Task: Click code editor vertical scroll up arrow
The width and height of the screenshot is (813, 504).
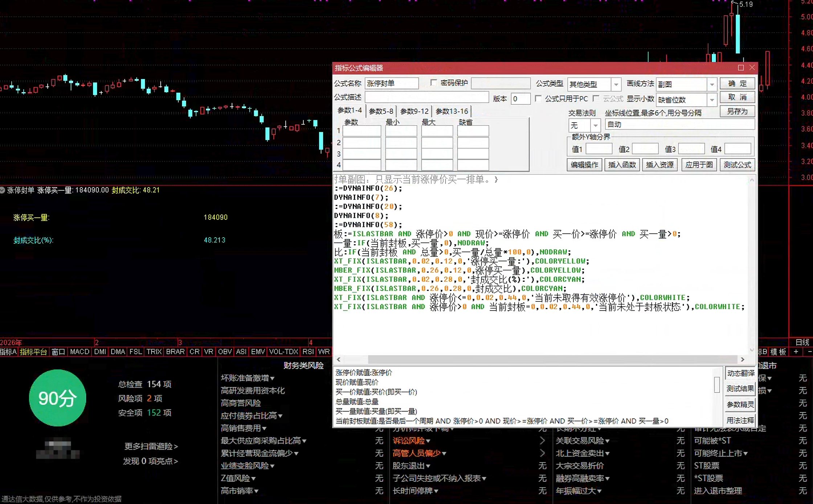Action: (752, 180)
